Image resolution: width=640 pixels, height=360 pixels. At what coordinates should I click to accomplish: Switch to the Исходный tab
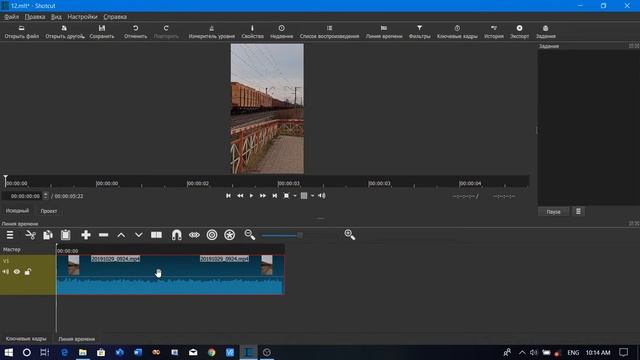(x=17, y=211)
